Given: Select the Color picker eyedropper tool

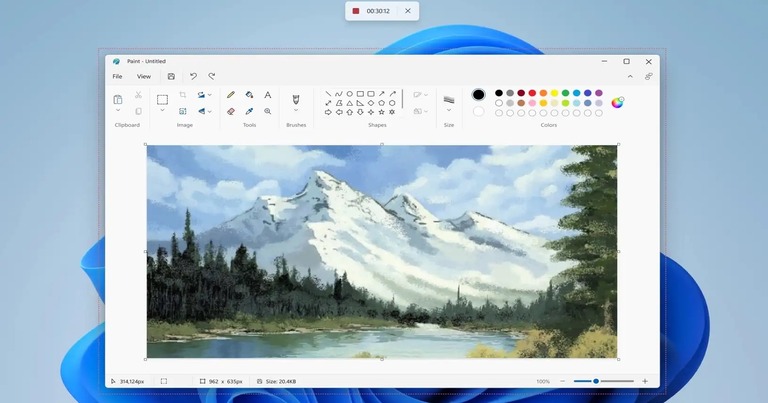Looking at the screenshot, I should click(x=249, y=112).
